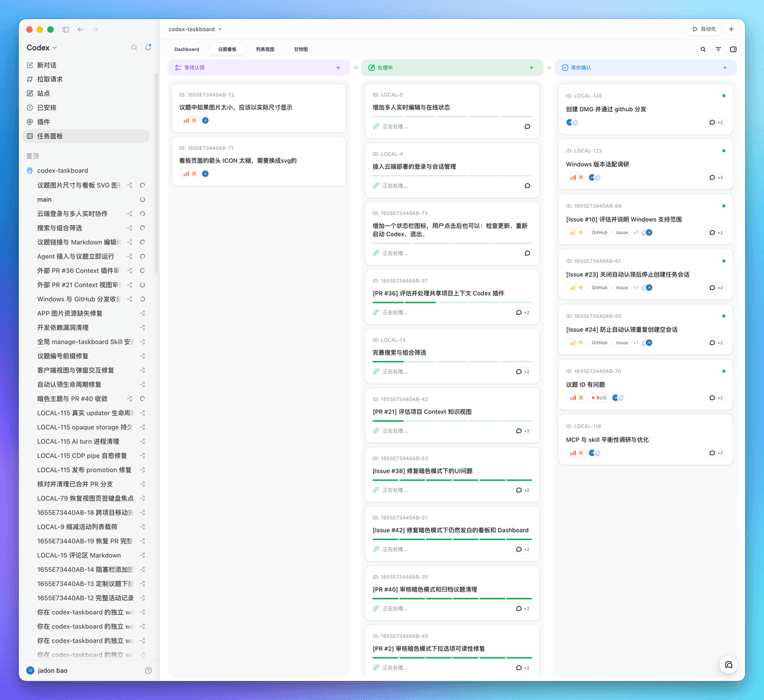Open the comment icon on card LOCAL-5
764x700 pixels.
click(527, 127)
